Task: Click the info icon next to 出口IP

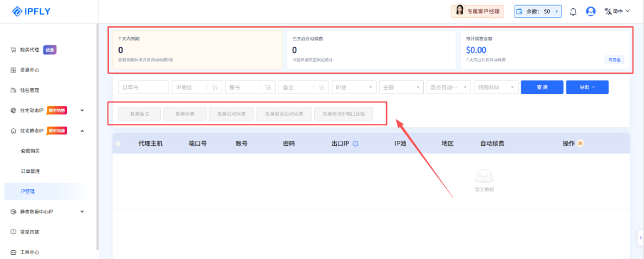Action: coord(355,144)
